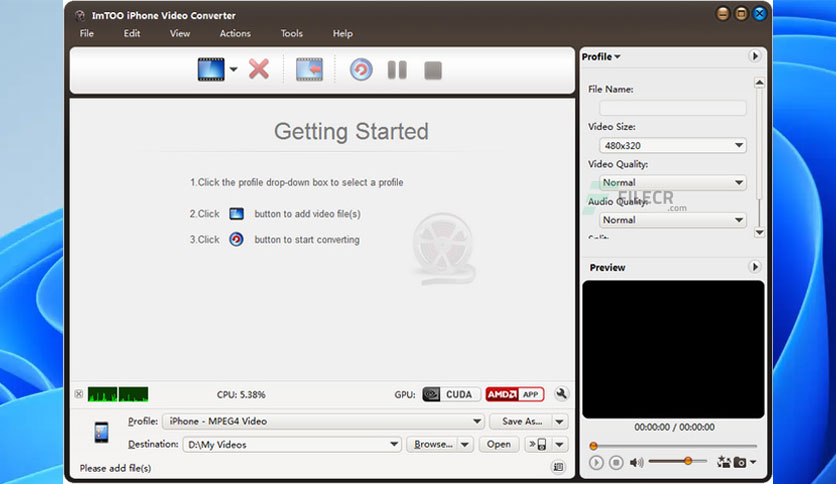Open the File menu

pyautogui.click(x=87, y=33)
